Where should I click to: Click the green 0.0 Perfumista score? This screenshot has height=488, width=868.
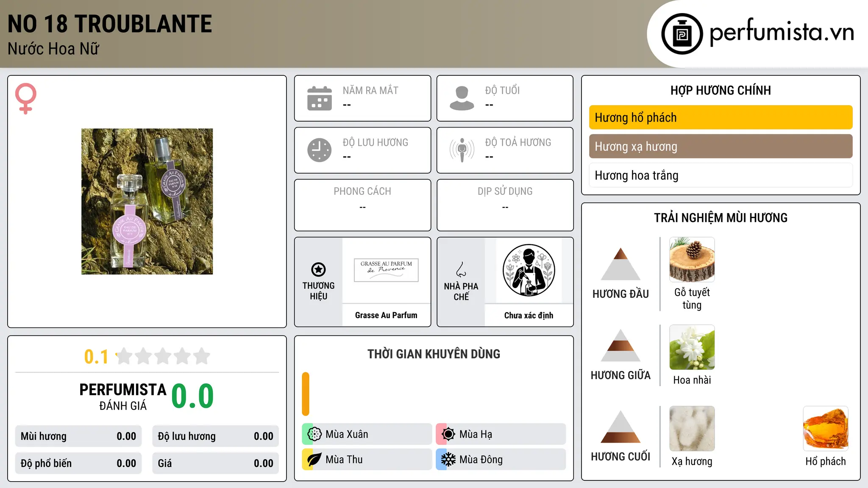[192, 396]
